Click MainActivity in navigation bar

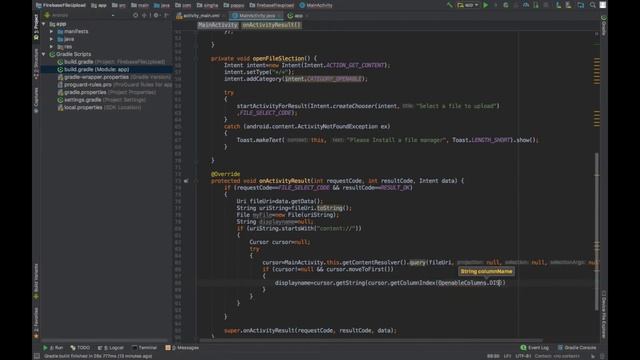[x=316, y=5]
